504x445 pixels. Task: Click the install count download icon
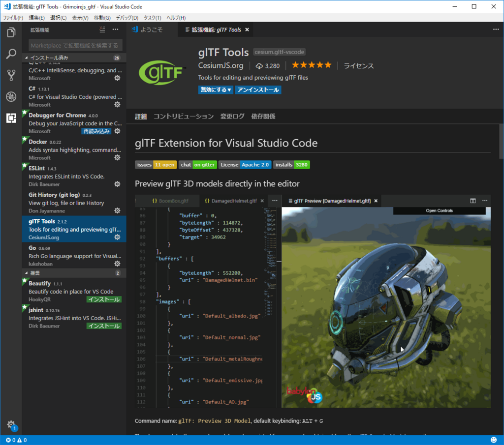coord(259,66)
